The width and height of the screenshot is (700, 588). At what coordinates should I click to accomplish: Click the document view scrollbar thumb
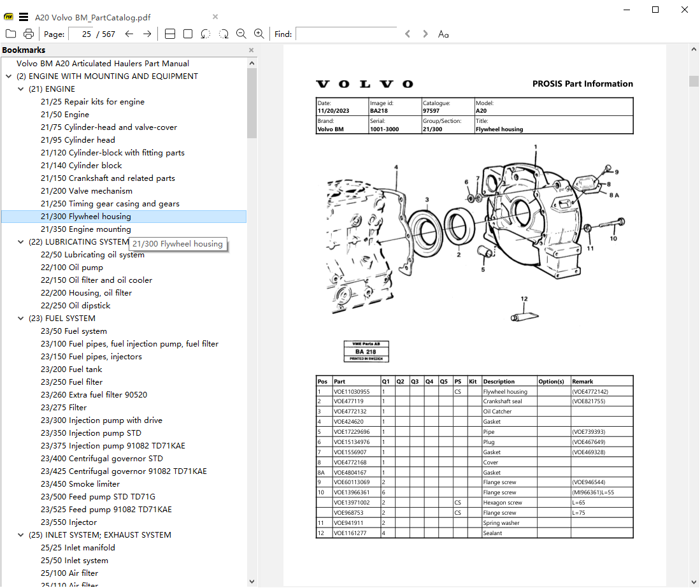pyautogui.click(x=694, y=82)
